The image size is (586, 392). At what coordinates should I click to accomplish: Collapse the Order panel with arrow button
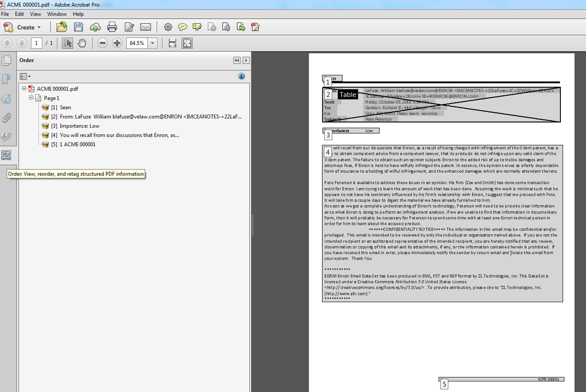[246, 60]
